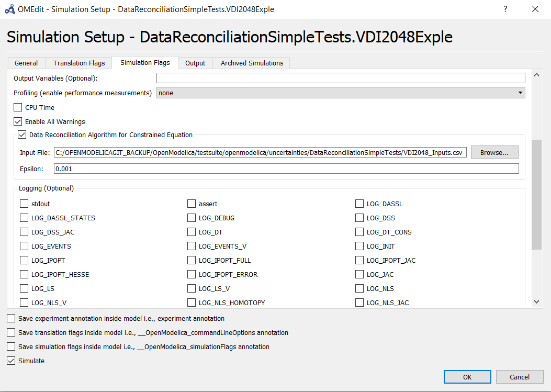Select the Translation Flags tab
The height and width of the screenshot is (392, 551).
click(x=78, y=62)
